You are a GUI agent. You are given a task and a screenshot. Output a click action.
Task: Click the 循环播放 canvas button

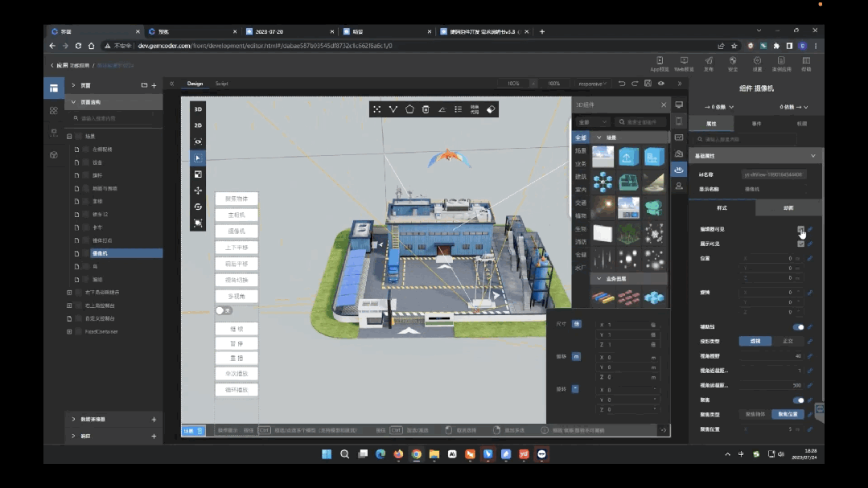237,389
